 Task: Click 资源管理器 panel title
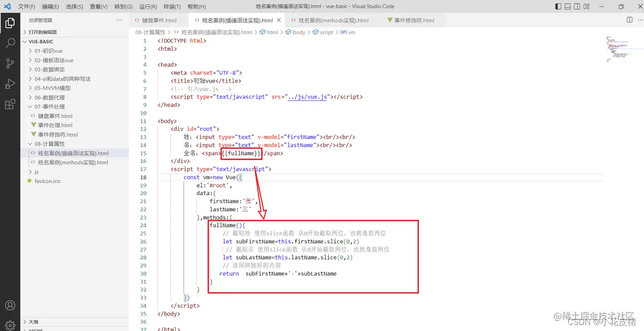tap(40, 20)
